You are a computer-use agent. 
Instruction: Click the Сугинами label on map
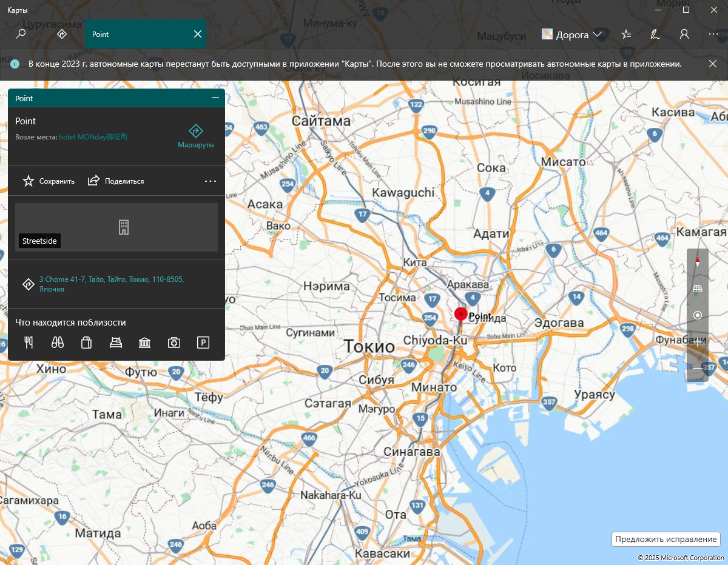(x=311, y=332)
